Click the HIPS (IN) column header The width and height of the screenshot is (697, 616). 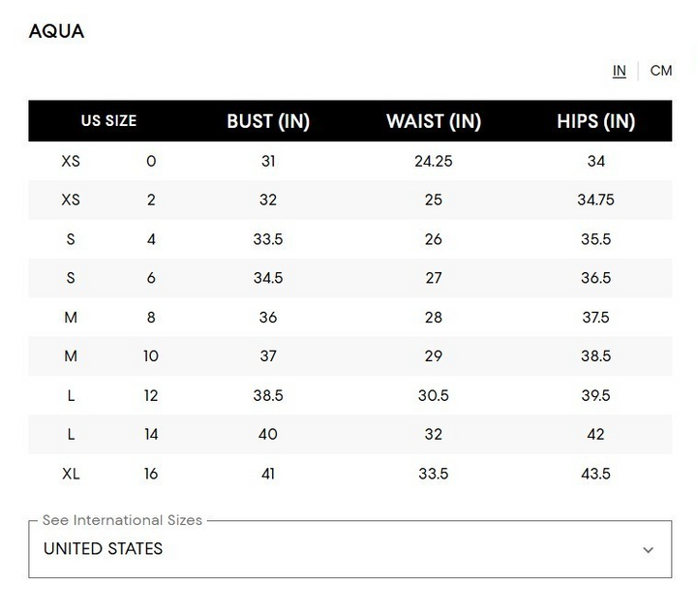click(596, 121)
